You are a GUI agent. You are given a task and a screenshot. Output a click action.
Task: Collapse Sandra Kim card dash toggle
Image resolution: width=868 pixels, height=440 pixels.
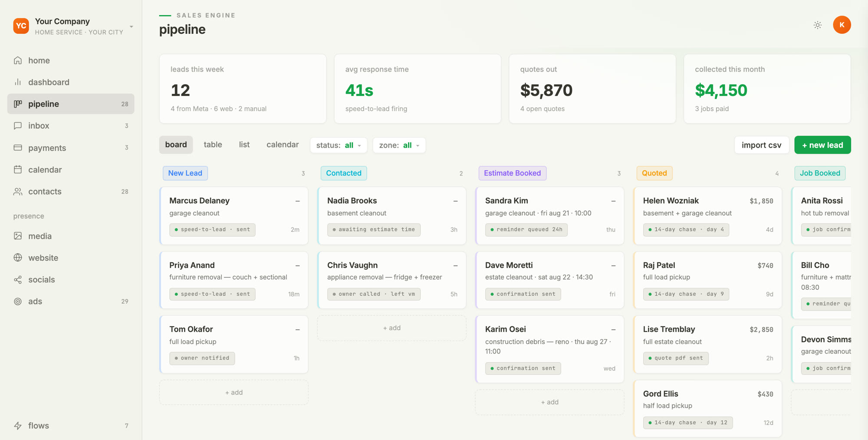pos(614,201)
